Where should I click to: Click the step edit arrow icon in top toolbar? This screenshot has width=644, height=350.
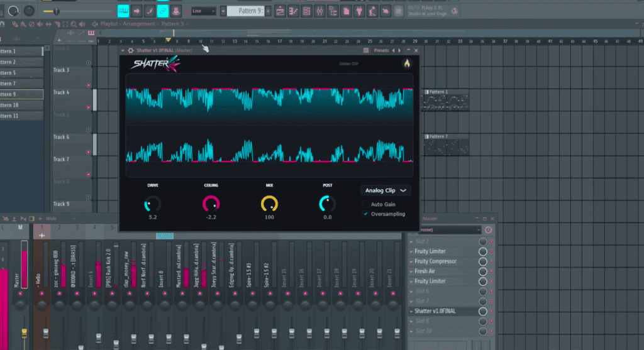coord(136,11)
